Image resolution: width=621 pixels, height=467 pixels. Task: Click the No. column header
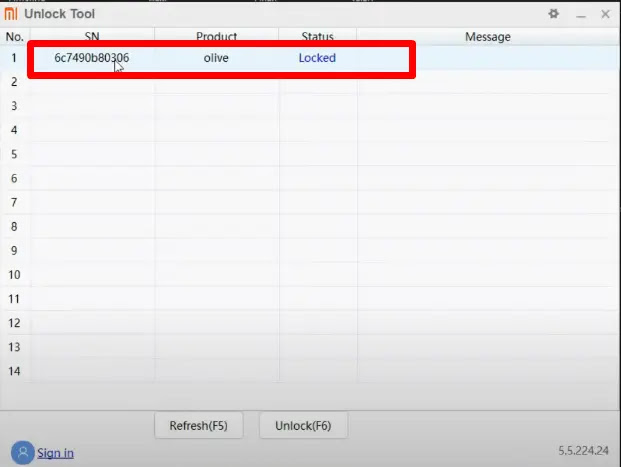pyautogui.click(x=15, y=37)
